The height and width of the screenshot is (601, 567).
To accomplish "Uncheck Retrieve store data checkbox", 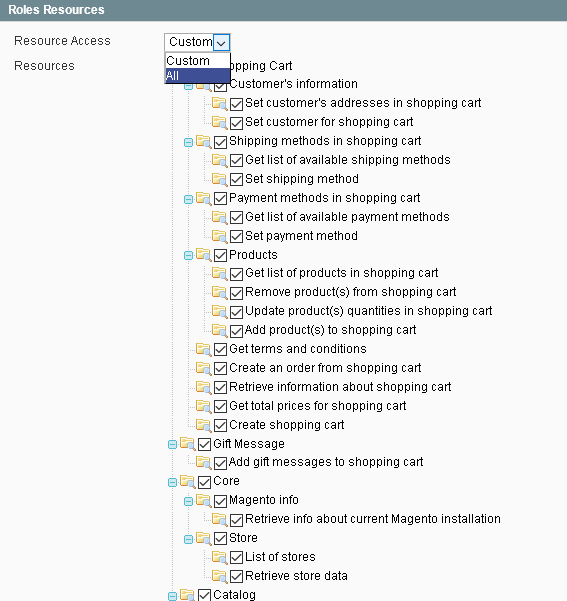I will click(x=236, y=576).
